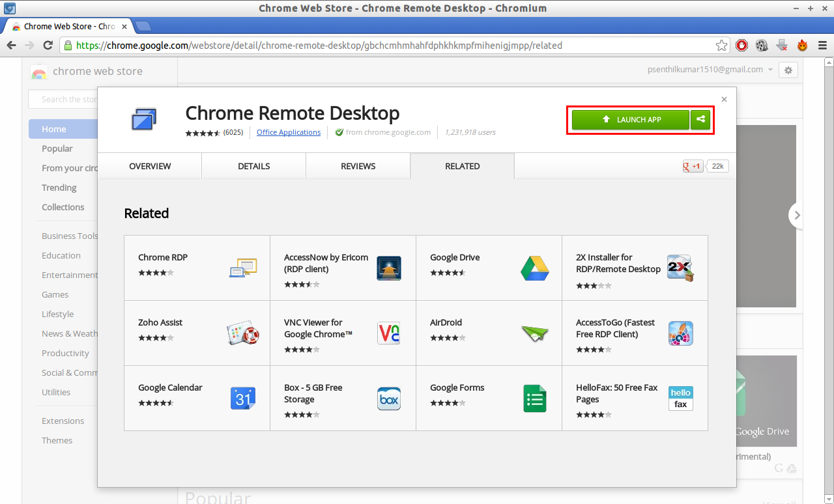This screenshot has height=504, width=834.
Task: View the Reviews tab
Action: click(x=358, y=166)
